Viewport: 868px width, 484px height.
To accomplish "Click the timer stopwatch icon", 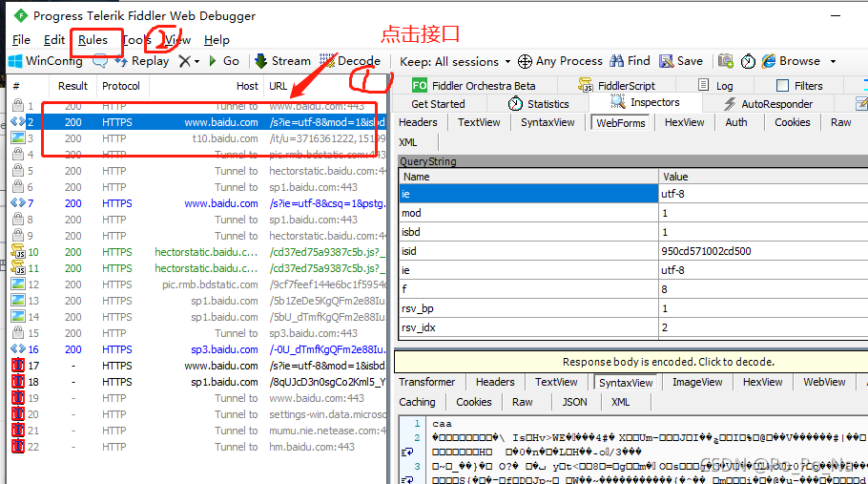I will point(748,61).
